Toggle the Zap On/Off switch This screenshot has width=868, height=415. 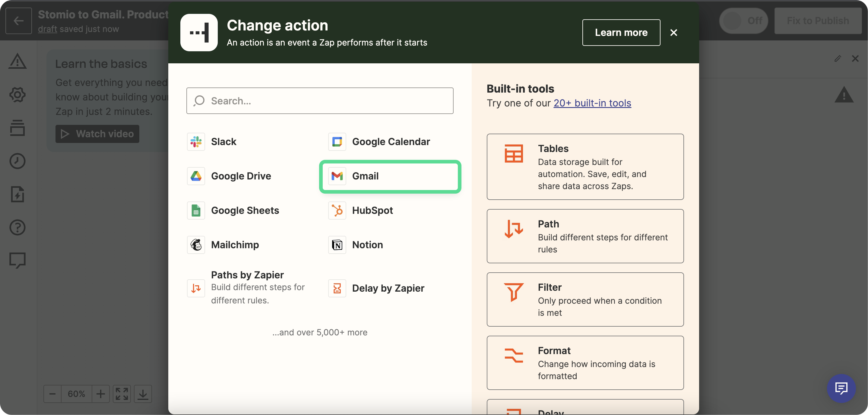pyautogui.click(x=743, y=21)
